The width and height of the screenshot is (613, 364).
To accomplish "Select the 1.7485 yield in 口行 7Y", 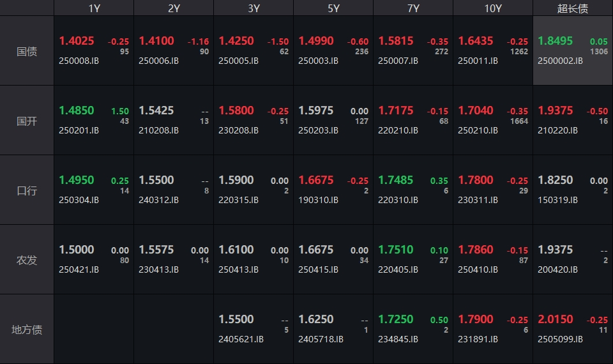I will click(396, 180).
